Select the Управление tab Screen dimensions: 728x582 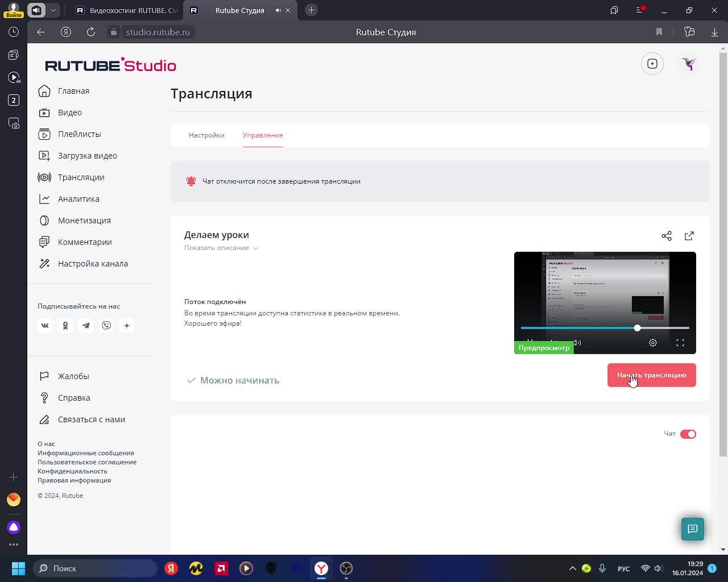pyautogui.click(x=263, y=135)
